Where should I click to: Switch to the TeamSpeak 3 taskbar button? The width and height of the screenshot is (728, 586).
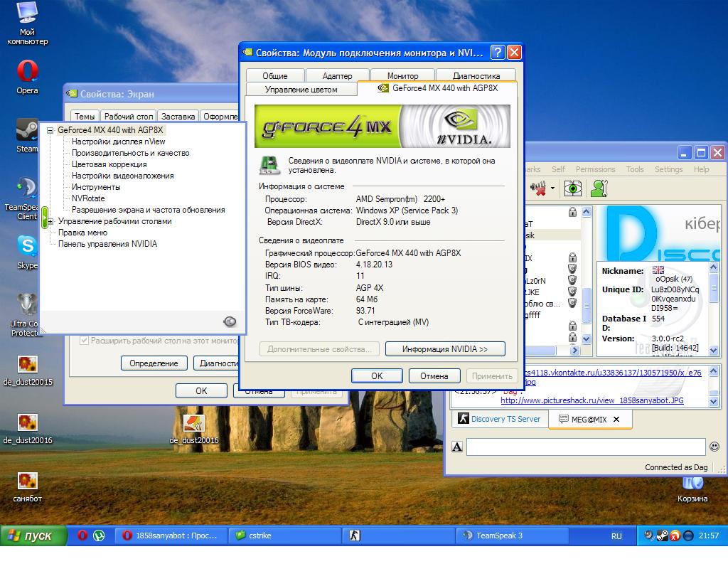click(x=513, y=536)
